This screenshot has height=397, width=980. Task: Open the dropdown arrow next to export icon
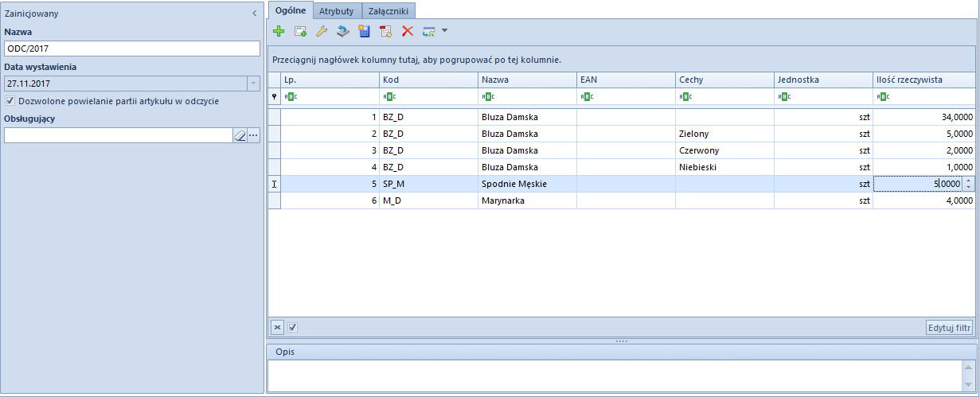[444, 31]
